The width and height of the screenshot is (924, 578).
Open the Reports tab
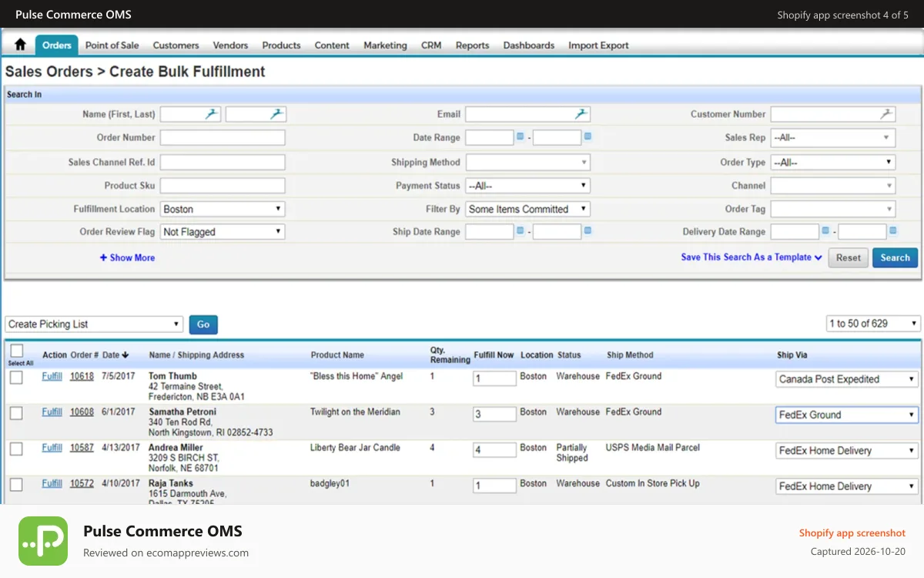(x=473, y=45)
